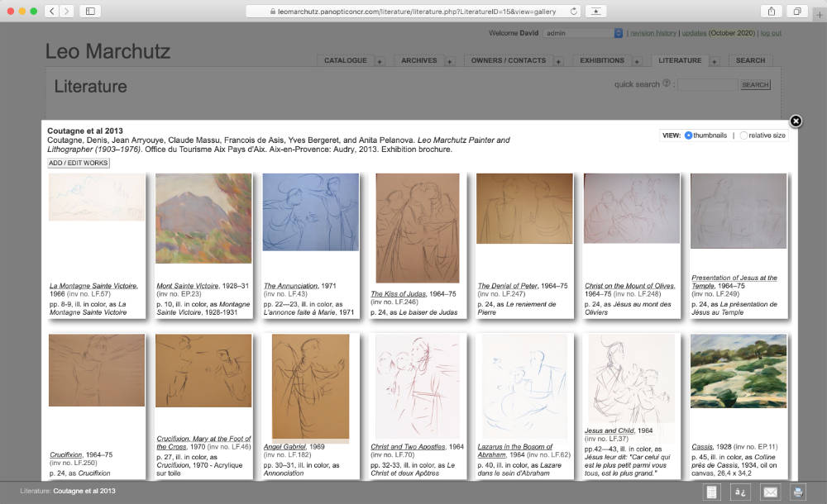Open Christ and Two Apostles title link
This screenshot has width=827, height=504.
tap(408, 446)
